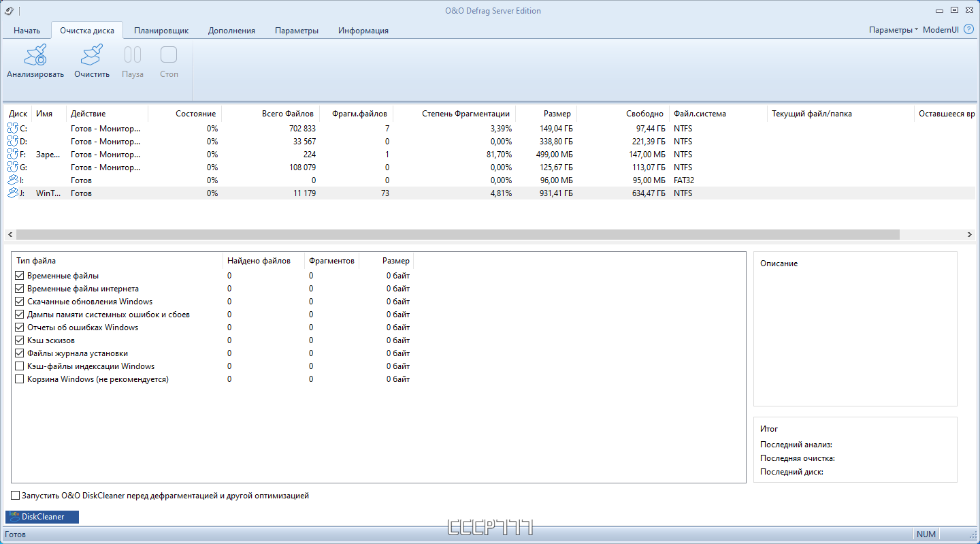
Task: Click the FAT32 file system cell
Action: pos(684,180)
